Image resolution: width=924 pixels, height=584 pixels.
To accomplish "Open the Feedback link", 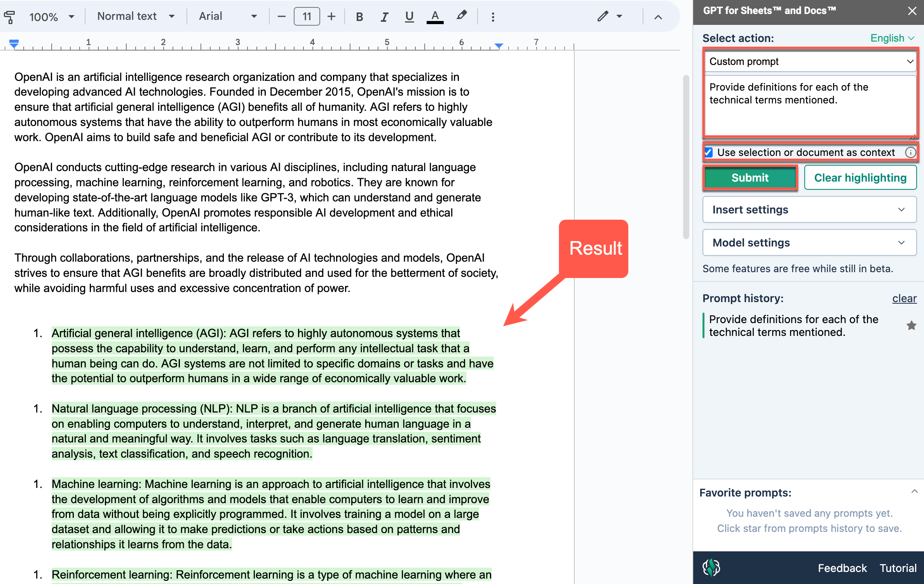I will (842, 568).
